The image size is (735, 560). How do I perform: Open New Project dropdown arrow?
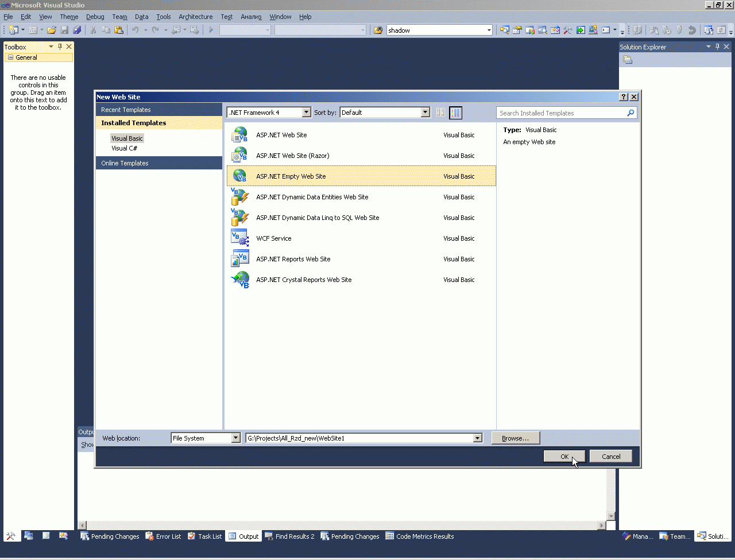[x=23, y=30]
